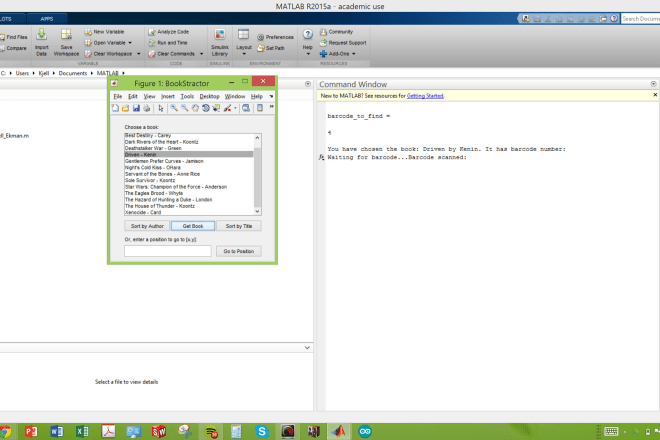Open SolidWorks from the taskbar

[159, 432]
